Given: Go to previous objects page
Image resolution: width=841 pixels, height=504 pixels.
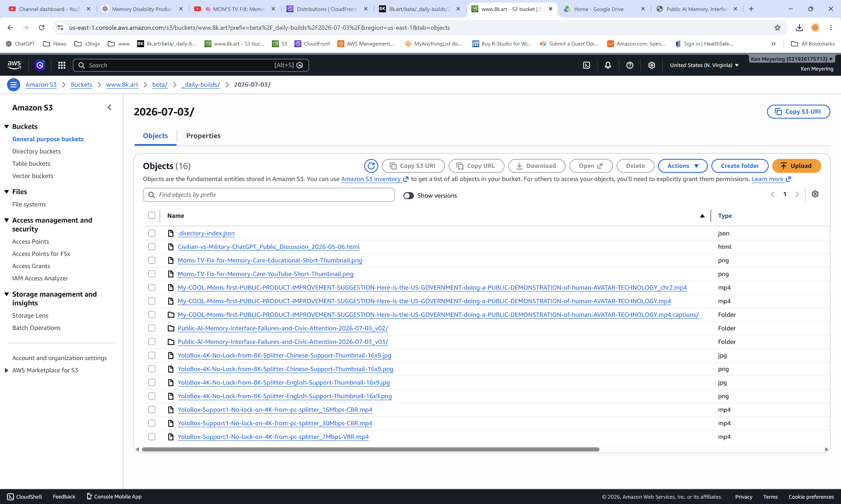Looking at the screenshot, I should (x=772, y=195).
